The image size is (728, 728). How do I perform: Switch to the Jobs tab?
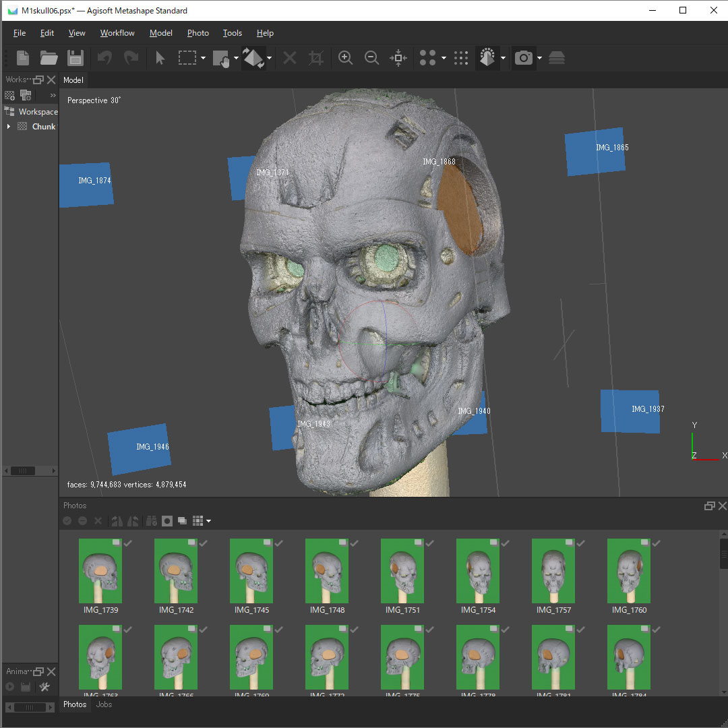(x=104, y=704)
